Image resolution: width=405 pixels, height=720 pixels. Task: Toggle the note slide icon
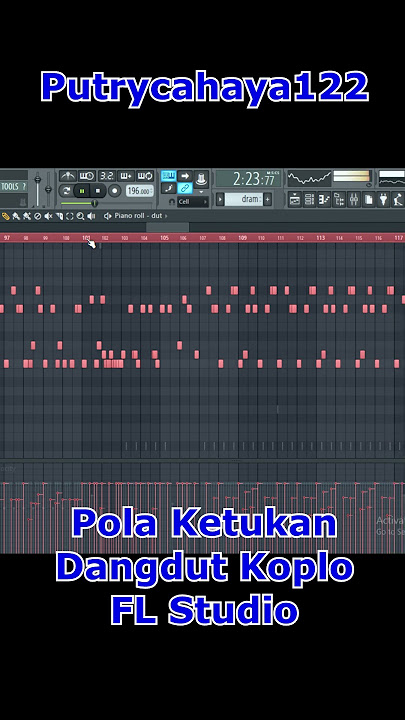tap(169, 188)
